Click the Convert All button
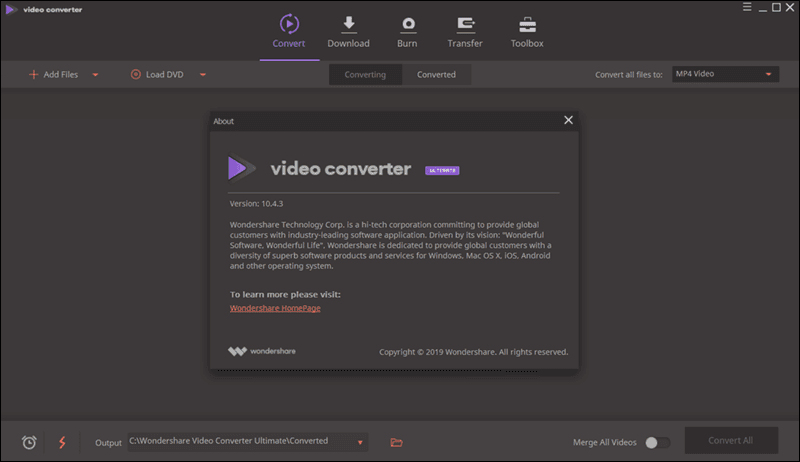 click(731, 441)
